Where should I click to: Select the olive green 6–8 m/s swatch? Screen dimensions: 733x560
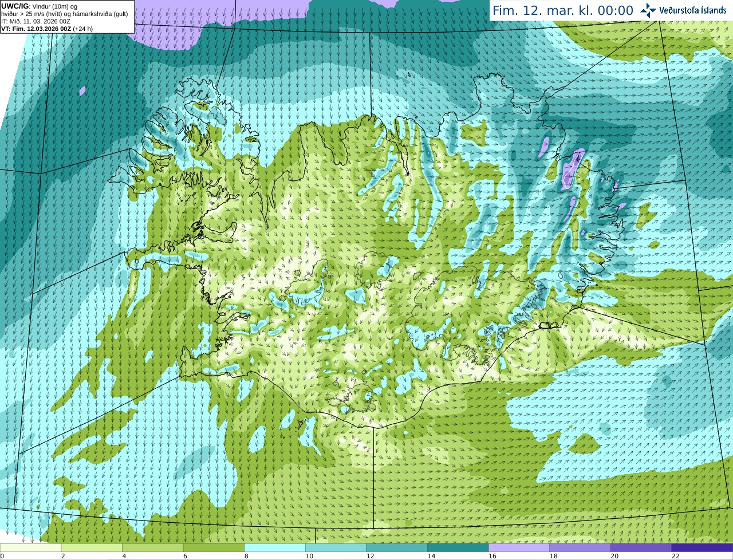pos(214,547)
